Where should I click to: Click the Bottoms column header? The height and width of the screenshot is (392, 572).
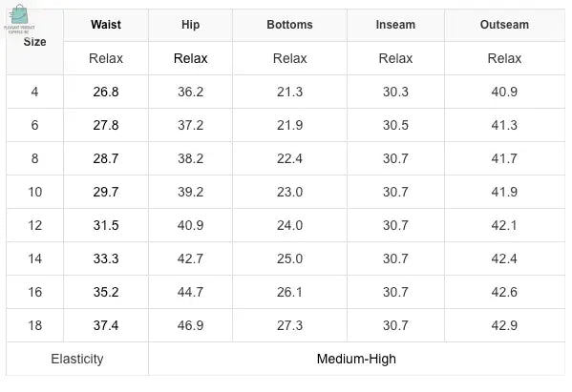(x=289, y=25)
